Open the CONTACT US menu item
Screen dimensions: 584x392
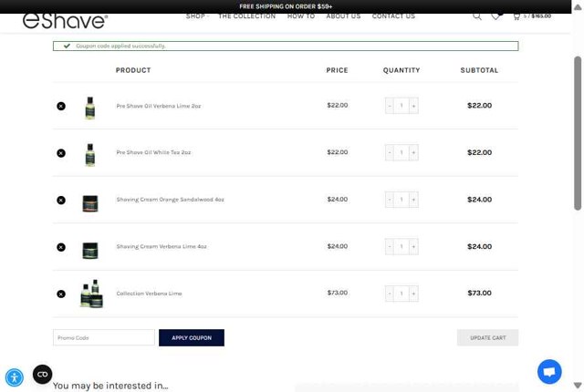(x=393, y=16)
